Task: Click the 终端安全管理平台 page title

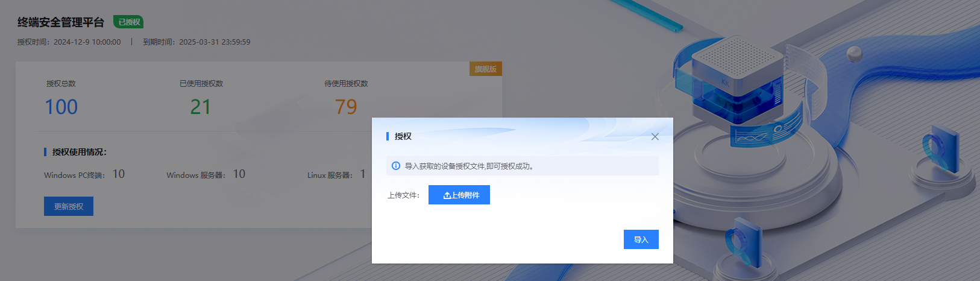Action: (60, 22)
